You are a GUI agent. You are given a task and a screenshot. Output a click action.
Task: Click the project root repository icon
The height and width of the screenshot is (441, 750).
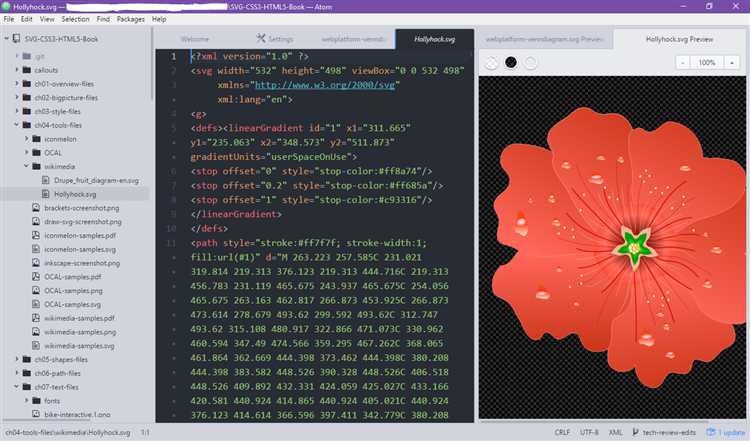tap(16, 39)
